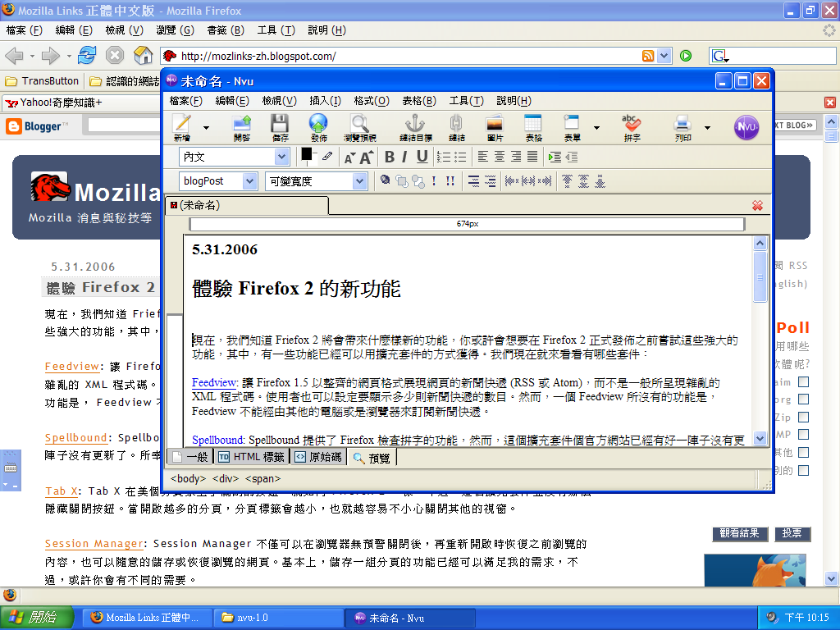The height and width of the screenshot is (630, 840).
Task: Click 觀看結果 poll results button
Action: click(740, 533)
